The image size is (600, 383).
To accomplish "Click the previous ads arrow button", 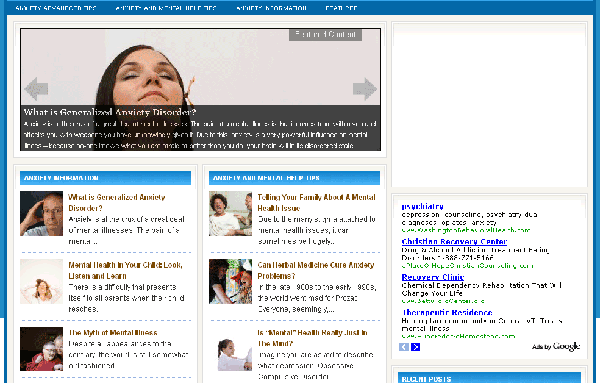I will coord(404,347).
